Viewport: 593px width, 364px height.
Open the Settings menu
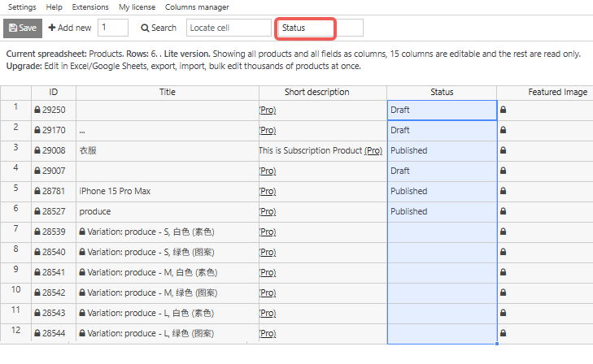(x=22, y=6)
